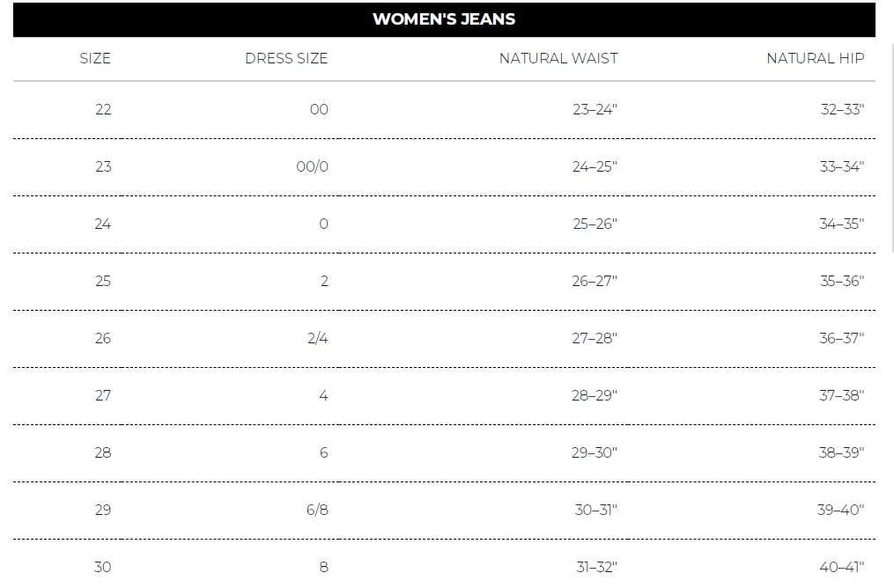Click the 28–29" natural waist value
This screenshot has height=588, width=894.
coord(595,396)
